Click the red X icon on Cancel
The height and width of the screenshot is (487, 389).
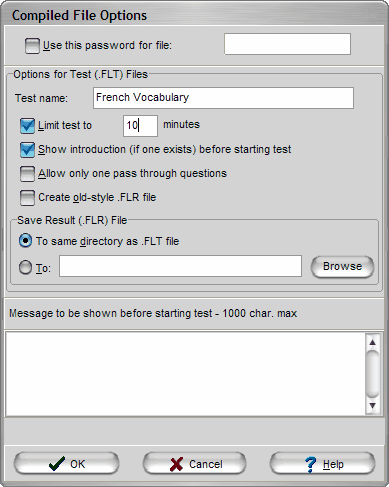(176, 464)
